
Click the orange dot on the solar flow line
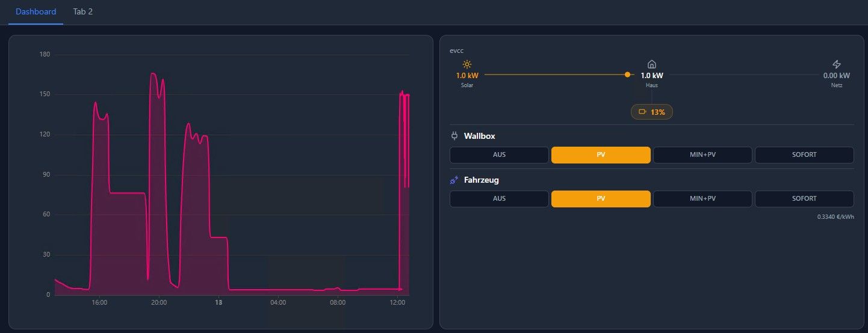(x=627, y=75)
